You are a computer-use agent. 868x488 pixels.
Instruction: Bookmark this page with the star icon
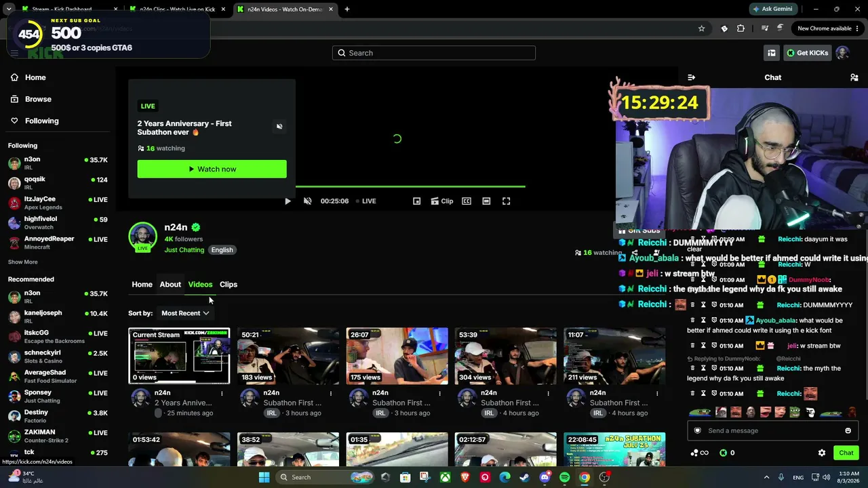coord(701,28)
